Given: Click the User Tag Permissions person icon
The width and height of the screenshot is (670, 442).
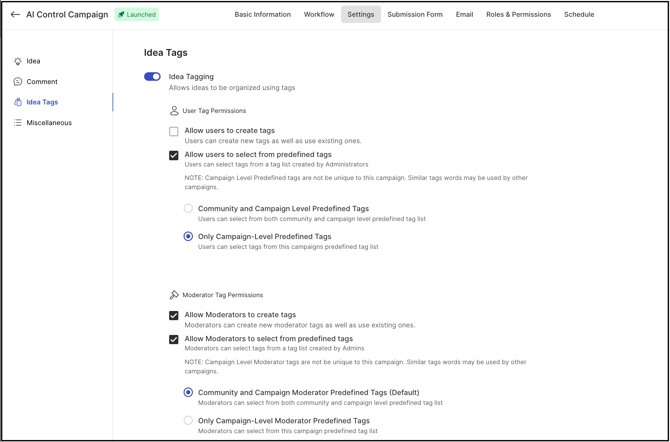Looking at the screenshot, I should (x=174, y=111).
